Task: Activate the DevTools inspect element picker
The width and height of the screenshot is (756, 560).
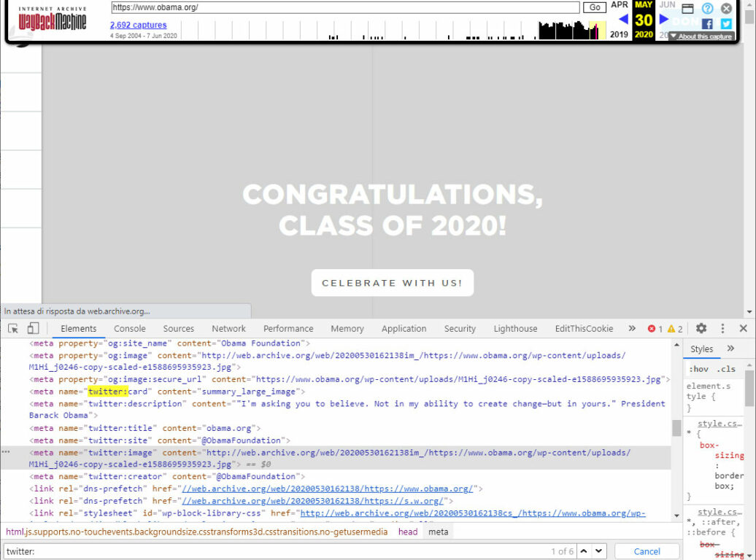Action: pyautogui.click(x=13, y=329)
